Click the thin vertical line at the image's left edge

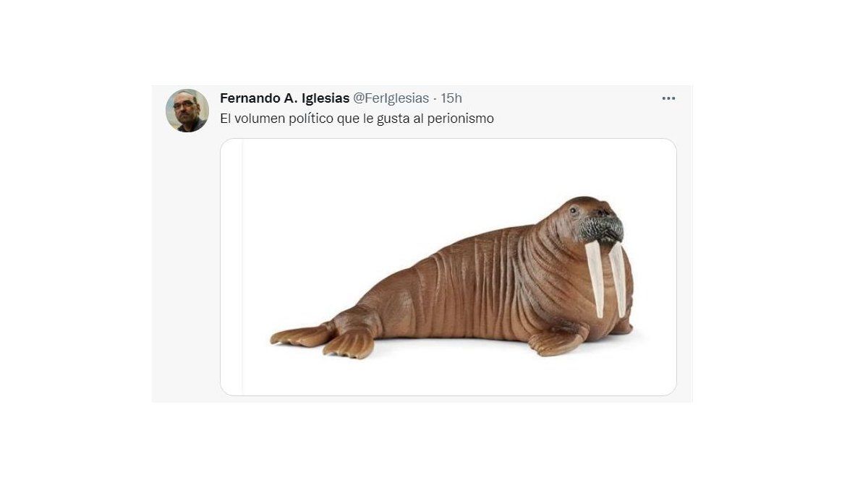pyautogui.click(x=242, y=267)
